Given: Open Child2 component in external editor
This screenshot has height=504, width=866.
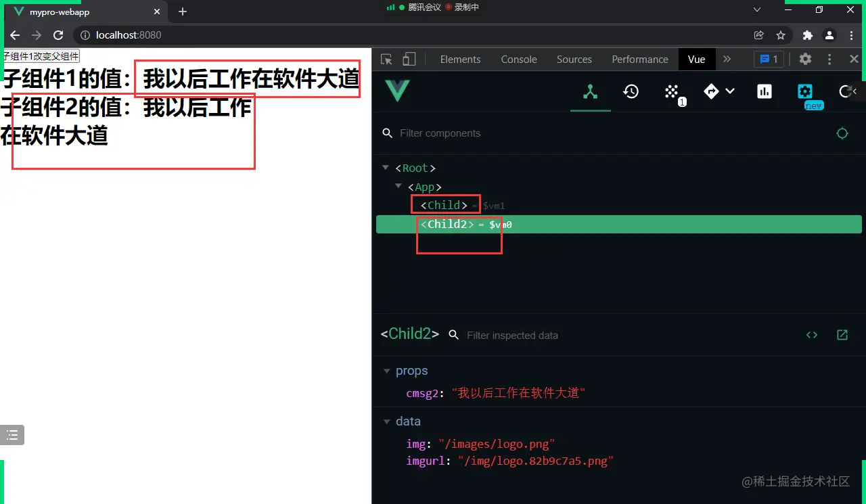Looking at the screenshot, I should [842, 334].
